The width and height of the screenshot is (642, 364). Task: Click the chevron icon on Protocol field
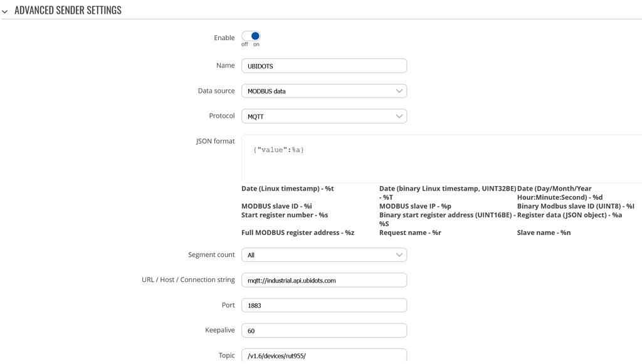click(x=399, y=116)
